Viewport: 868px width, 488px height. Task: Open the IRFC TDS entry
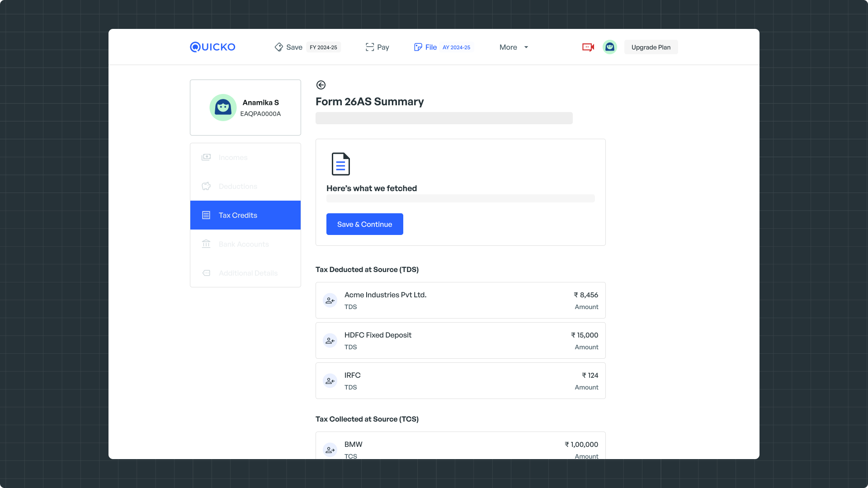point(461,381)
